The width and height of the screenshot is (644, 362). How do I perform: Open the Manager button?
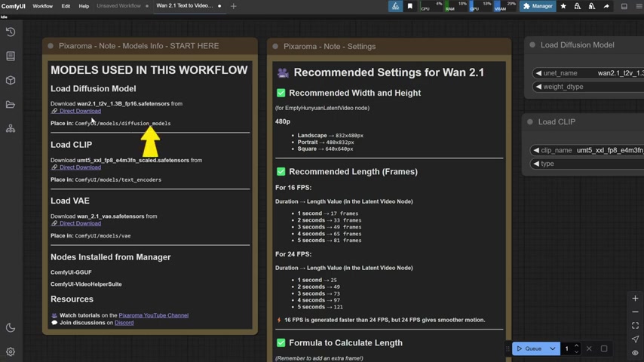(x=537, y=6)
